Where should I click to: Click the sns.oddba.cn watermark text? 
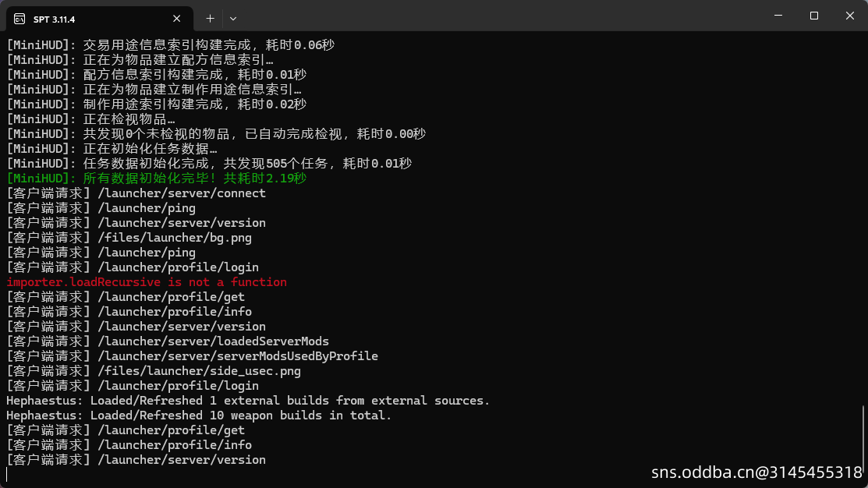point(756,472)
